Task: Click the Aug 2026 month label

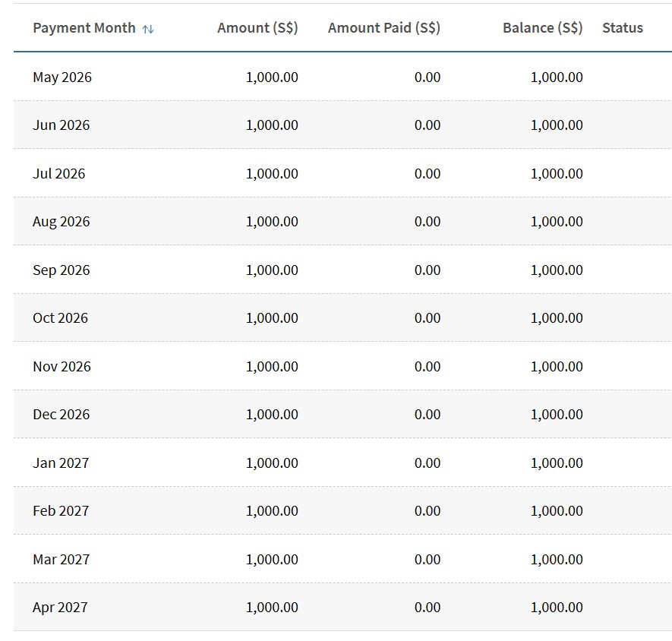Action: coord(61,222)
